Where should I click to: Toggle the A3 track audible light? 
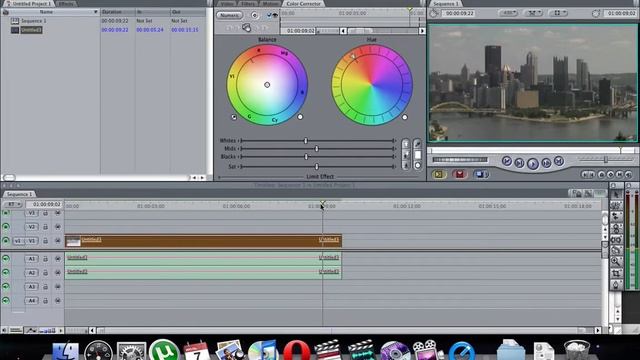coord(6,287)
